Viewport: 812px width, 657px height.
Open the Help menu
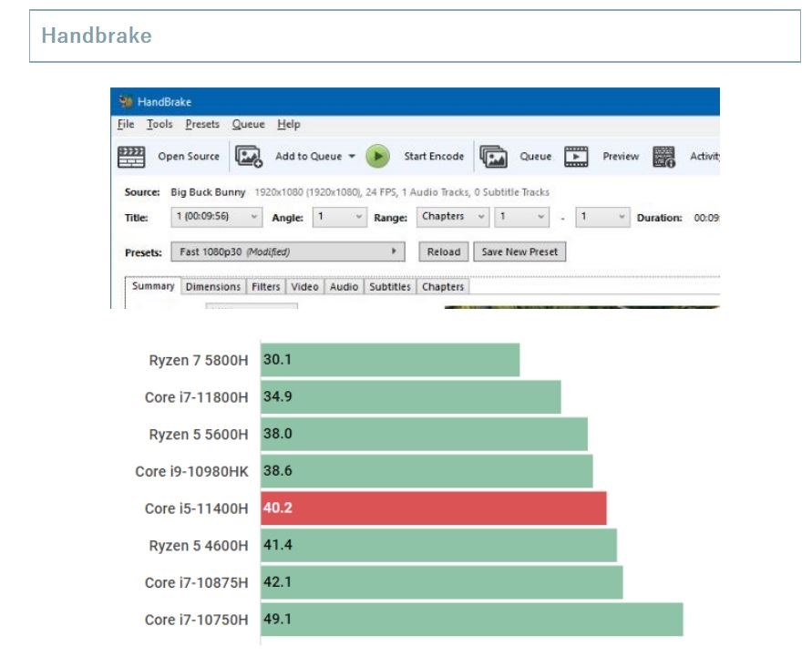289,124
